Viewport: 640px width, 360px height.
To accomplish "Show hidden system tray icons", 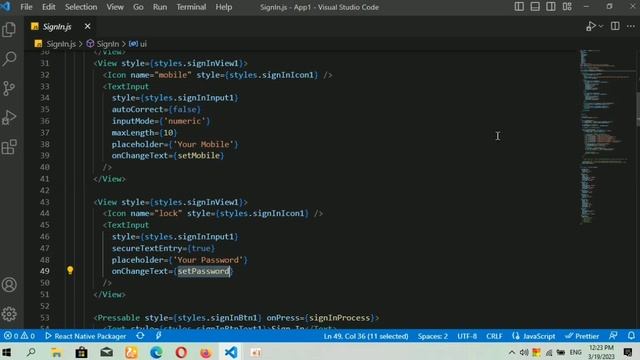I will pyautogui.click(x=512, y=352).
